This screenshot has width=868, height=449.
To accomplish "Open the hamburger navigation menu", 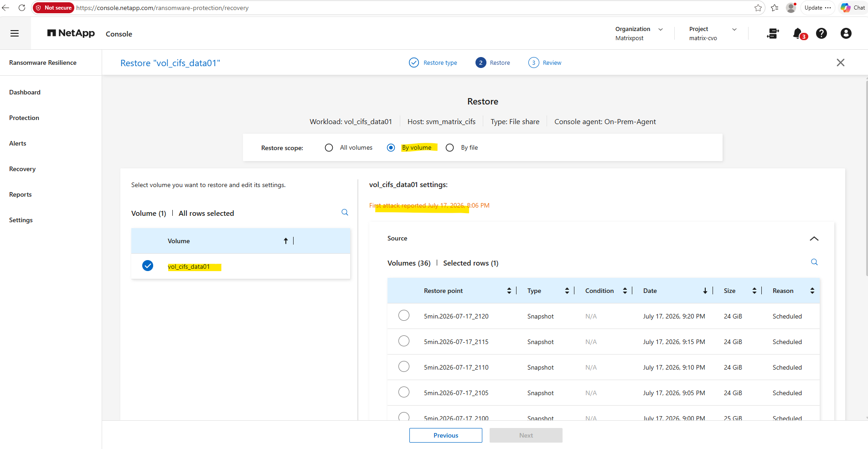I will [15, 33].
